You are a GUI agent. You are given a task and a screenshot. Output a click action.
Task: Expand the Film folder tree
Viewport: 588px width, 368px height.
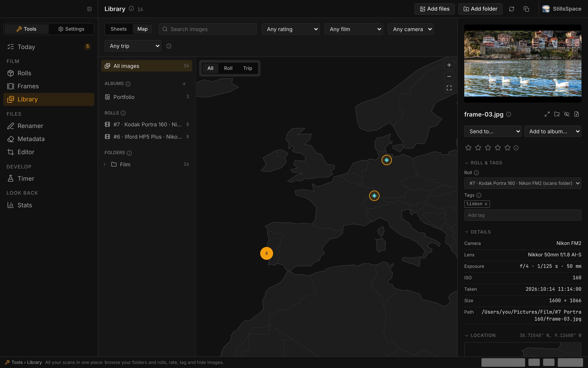point(104,165)
